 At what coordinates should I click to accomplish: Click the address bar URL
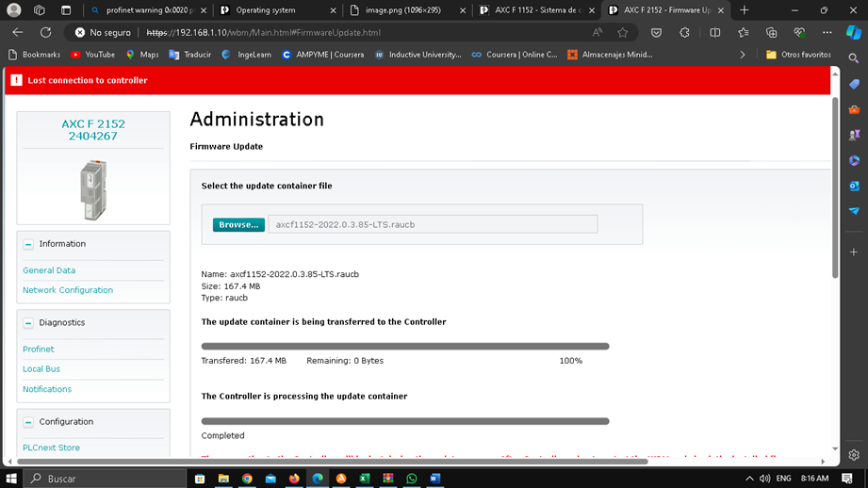[x=264, y=33]
